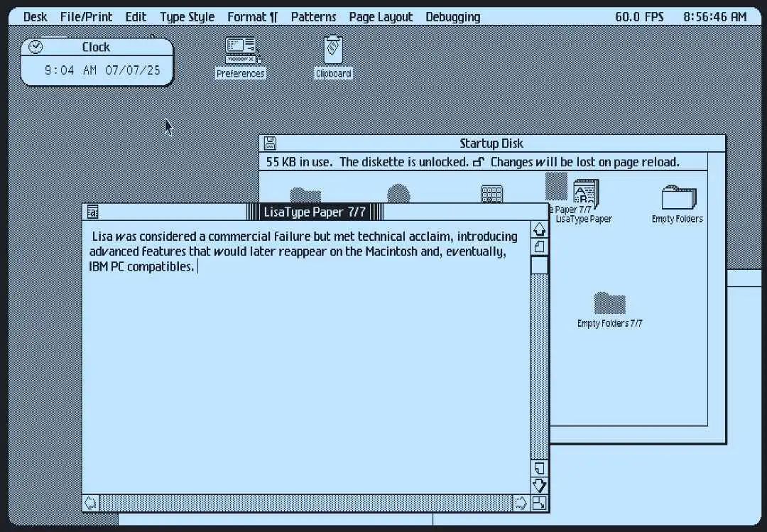Screen dimensions: 767x532
Task: Click the scroll up arrow in document
Action: click(539, 229)
